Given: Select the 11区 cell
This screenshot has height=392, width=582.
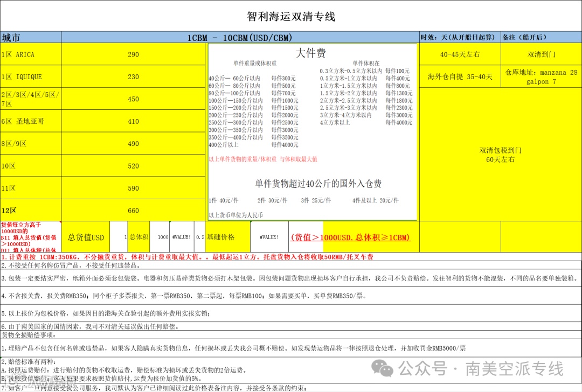Looking at the screenshot, I should [31, 188].
